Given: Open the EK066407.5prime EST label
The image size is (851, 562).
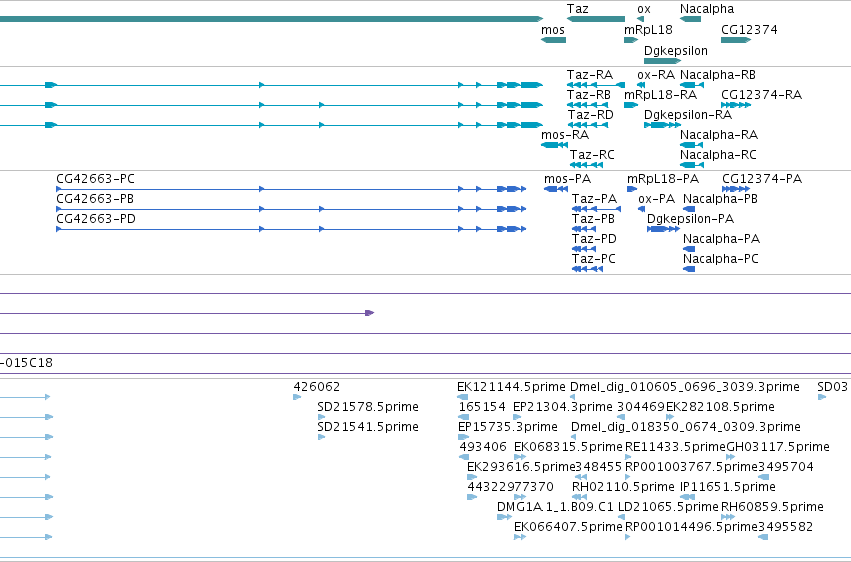Looking at the screenshot, I should click(x=568, y=527).
